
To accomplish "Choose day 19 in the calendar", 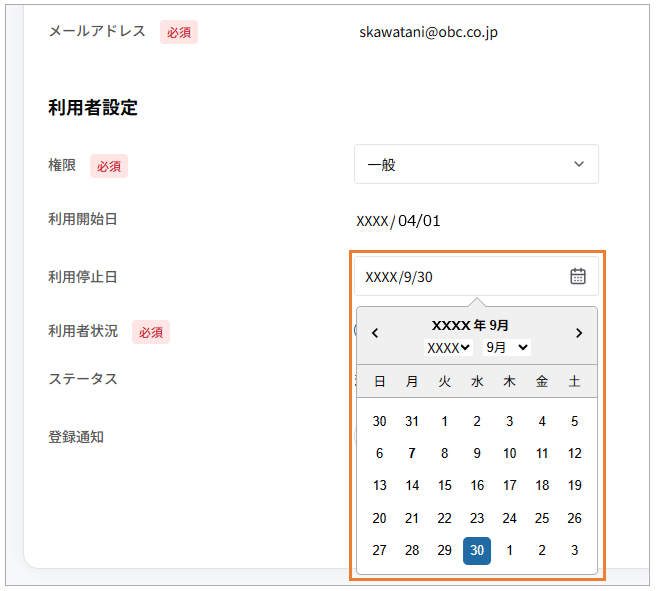I will [574, 486].
